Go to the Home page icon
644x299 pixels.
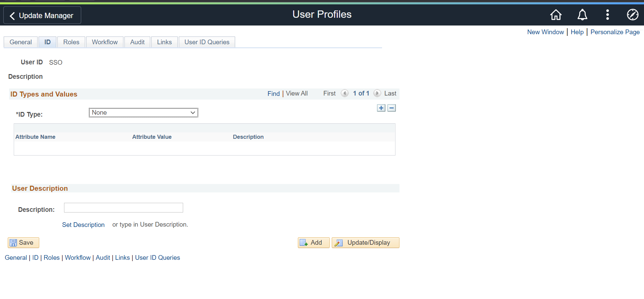tap(556, 15)
